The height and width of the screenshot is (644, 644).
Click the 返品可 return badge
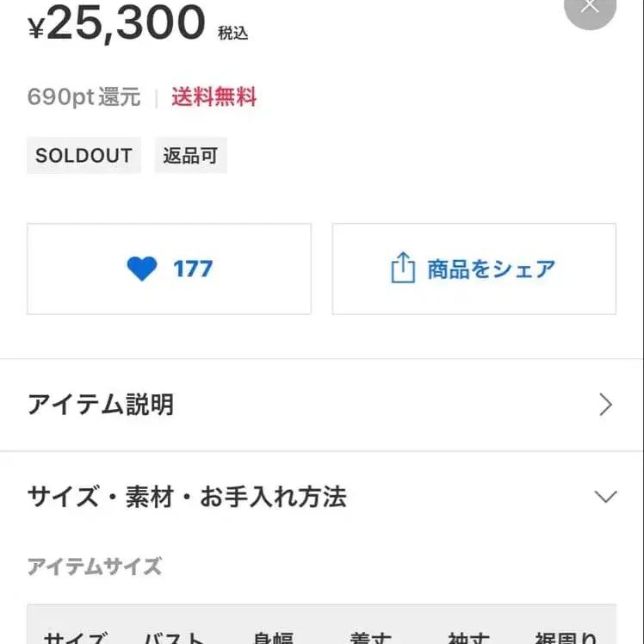(x=190, y=156)
